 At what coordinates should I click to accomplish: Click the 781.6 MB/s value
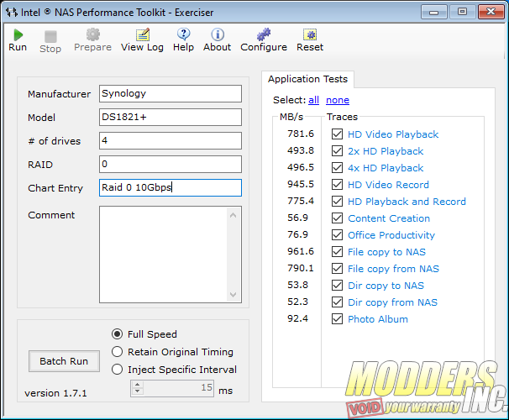click(x=301, y=134)
